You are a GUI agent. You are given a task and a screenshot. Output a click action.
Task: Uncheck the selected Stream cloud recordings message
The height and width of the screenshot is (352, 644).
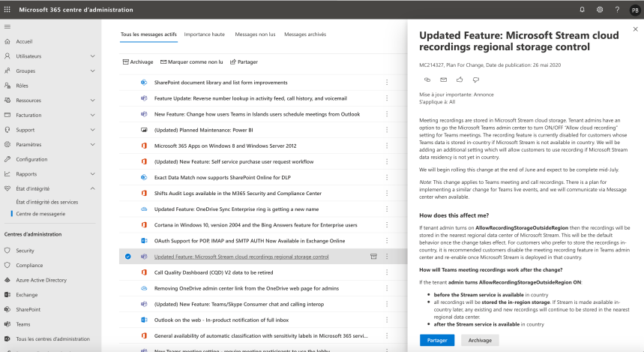pos(128,257)
